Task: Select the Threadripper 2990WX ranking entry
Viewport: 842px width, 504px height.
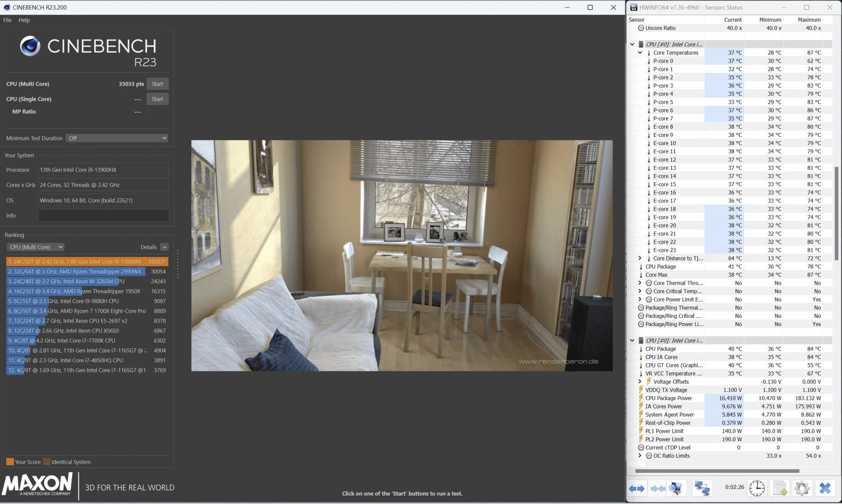Action: point(87,272)
